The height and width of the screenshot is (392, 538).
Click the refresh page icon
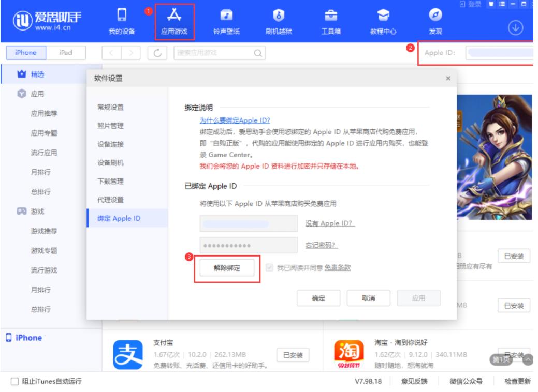[158, 52]
